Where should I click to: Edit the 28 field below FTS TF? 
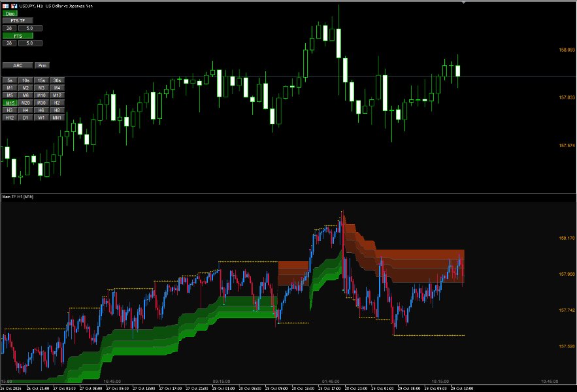(x=9, y=28)
